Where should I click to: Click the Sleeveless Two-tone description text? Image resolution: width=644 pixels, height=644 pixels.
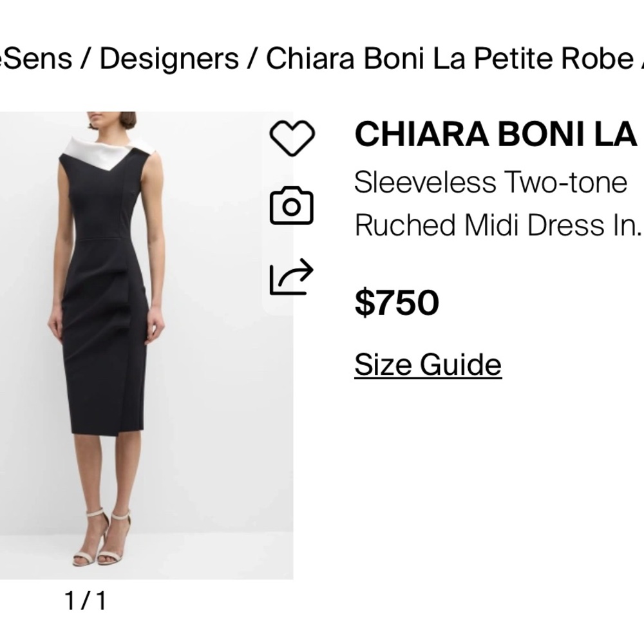point(489,181)
